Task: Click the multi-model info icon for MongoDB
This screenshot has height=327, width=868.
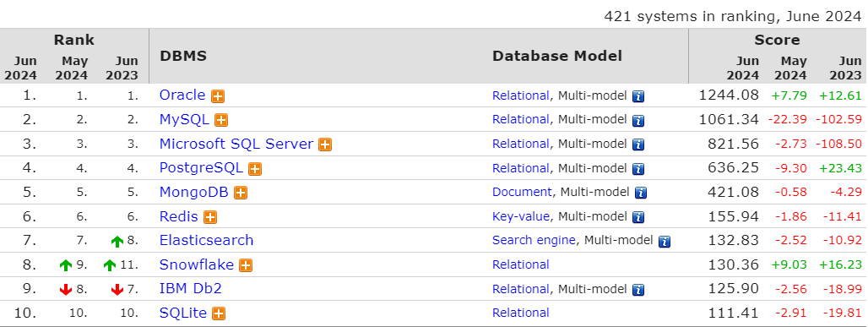Action: [x=641, y=193]
